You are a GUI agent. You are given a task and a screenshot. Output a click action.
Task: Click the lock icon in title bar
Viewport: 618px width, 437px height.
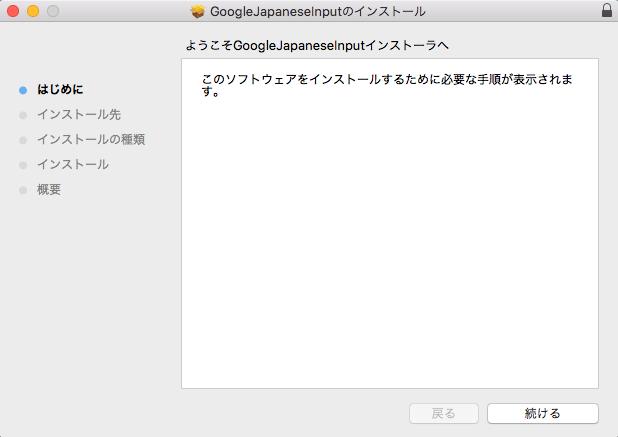[606, 11]
